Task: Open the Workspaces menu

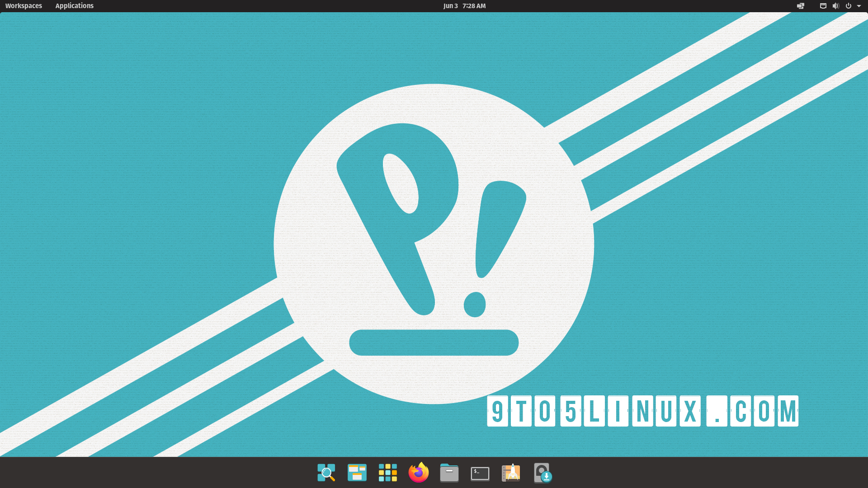Action: (23, 6)
